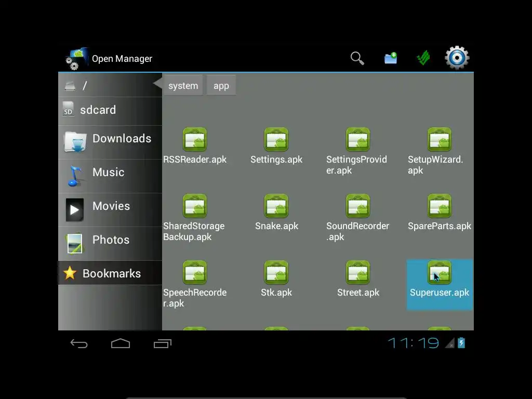Tap the signal strength indicator
Viewport: 532px width, 399px height.
coord(449,344)
